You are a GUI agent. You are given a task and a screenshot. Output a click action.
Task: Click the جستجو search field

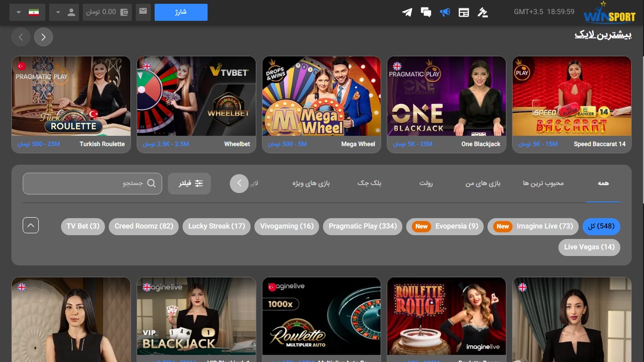click(92, 184)
